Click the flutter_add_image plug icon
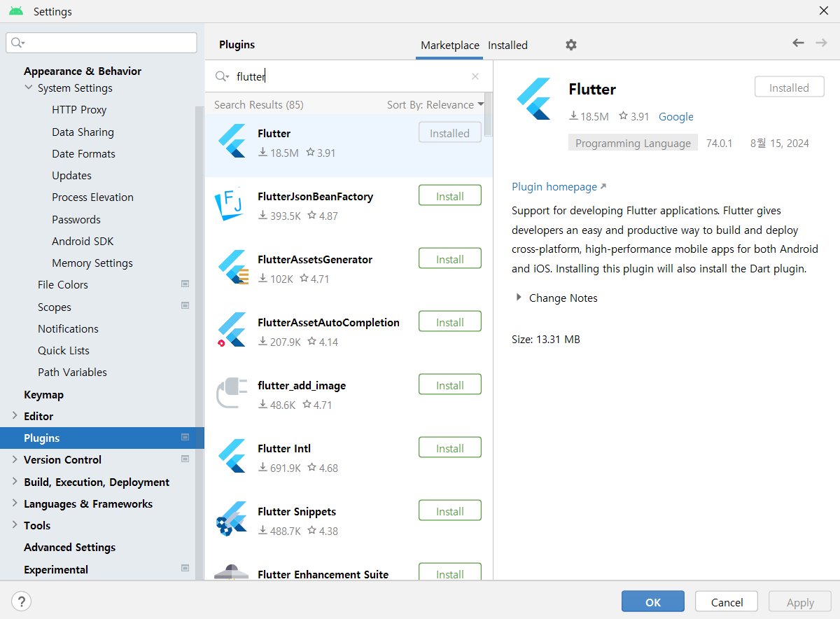The image size is (840, 619). tap(232, 393)
